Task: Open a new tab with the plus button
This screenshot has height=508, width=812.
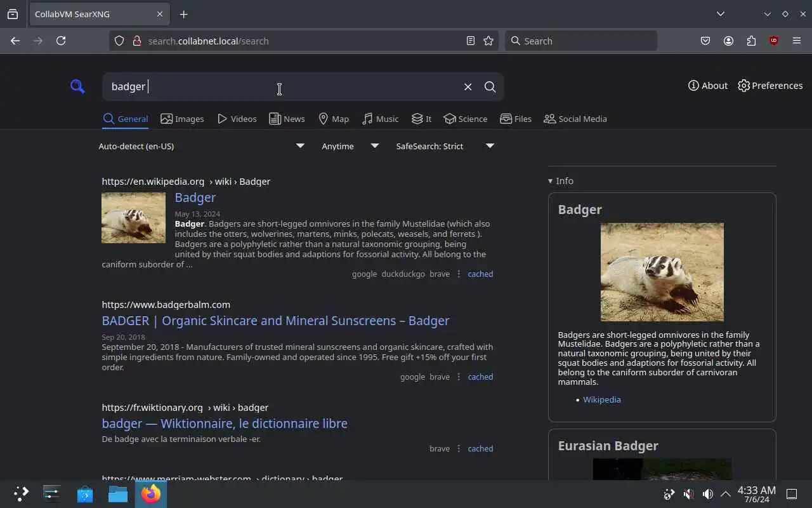Action: click(183, 14)
